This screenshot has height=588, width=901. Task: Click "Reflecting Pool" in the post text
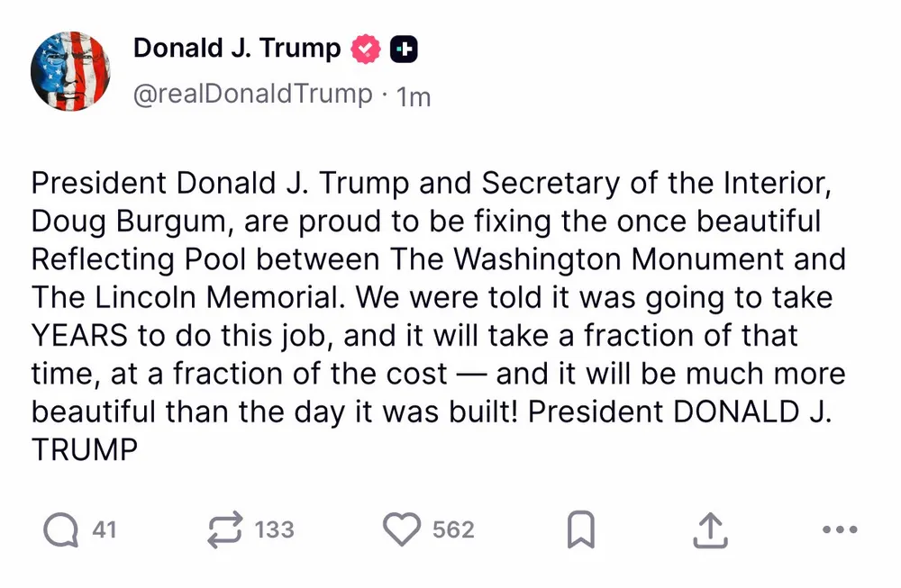point(137,259)
